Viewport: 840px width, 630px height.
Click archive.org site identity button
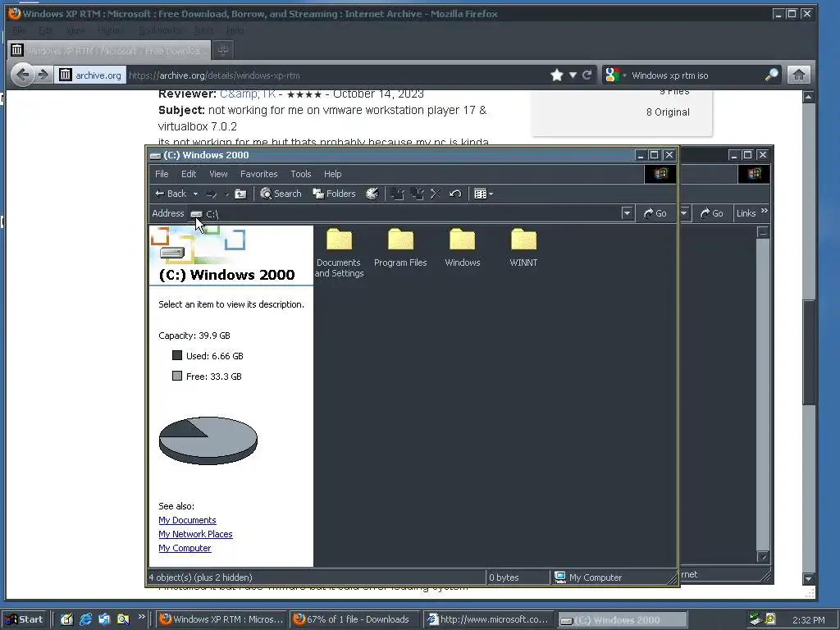90,75
